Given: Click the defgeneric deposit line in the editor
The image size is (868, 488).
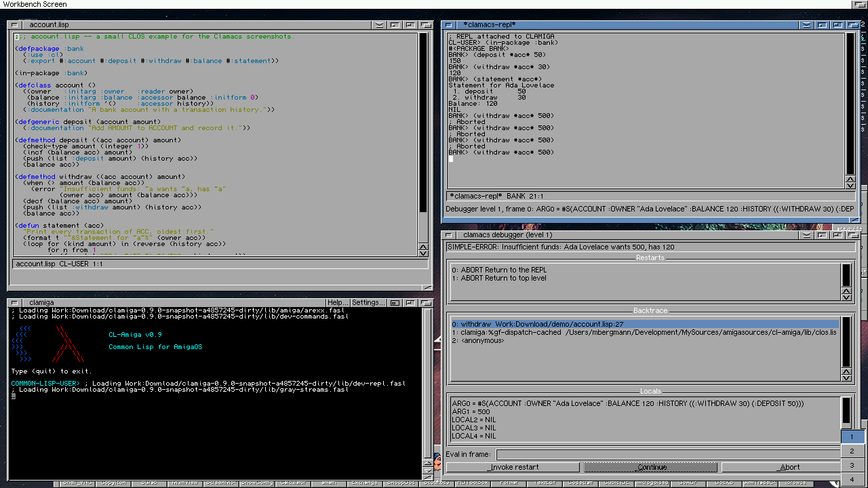Looking at the screenshot, I should pyautogui.click(x=88, y=122).
